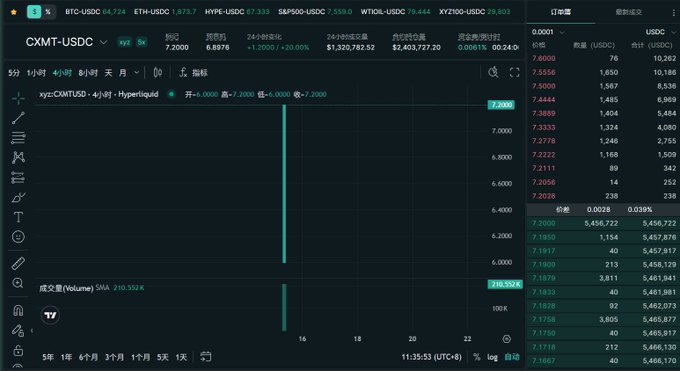The height and width of the screenshot is (371, 680).
Task: Open the HYPE-USDC ticker in the top bar
Action: coord(237,12)
